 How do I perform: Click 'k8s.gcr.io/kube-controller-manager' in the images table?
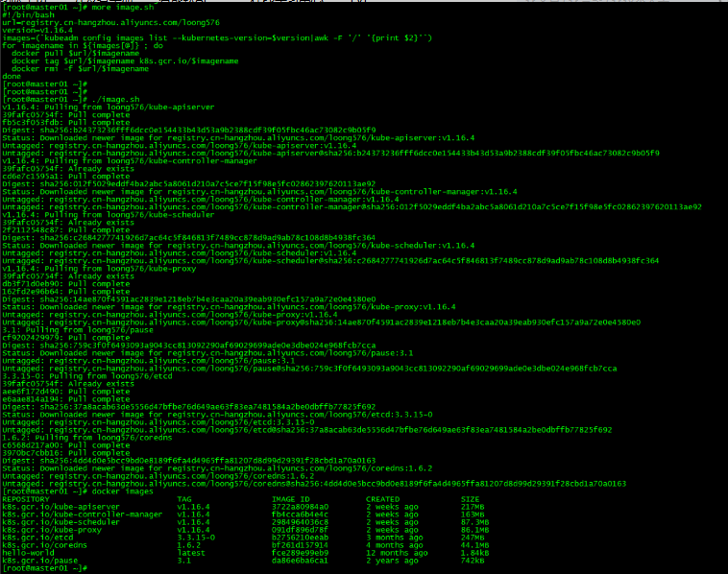(x=83, y=514)
